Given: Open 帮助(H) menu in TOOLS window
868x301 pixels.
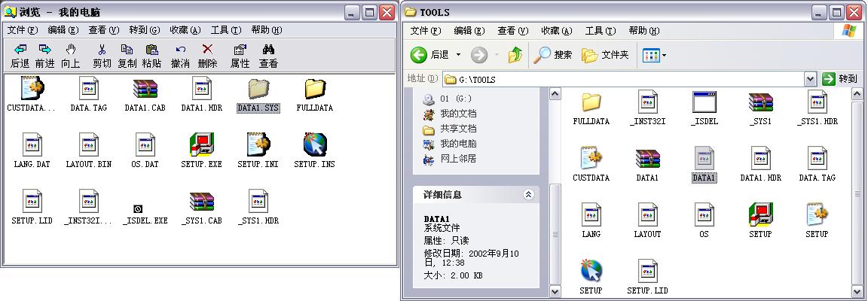Looking at the screenshot, I should click(x=644, y=30).
